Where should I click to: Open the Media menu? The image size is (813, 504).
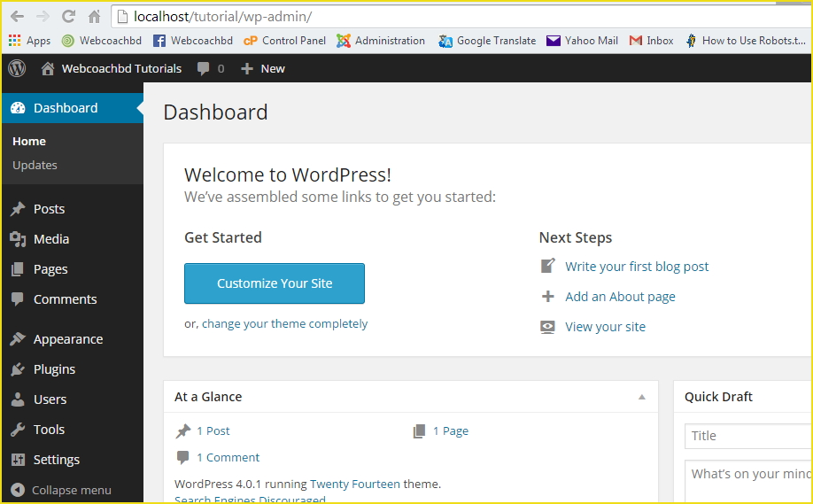click(51, 239)
